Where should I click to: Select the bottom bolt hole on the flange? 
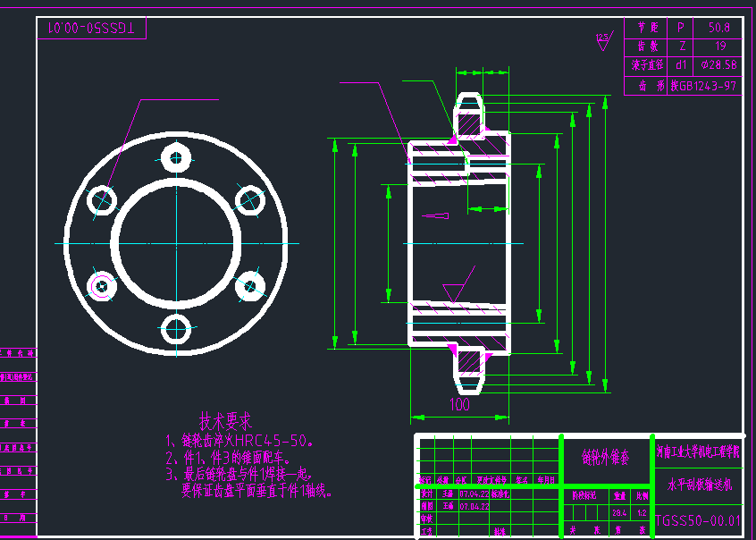(177, 328)
